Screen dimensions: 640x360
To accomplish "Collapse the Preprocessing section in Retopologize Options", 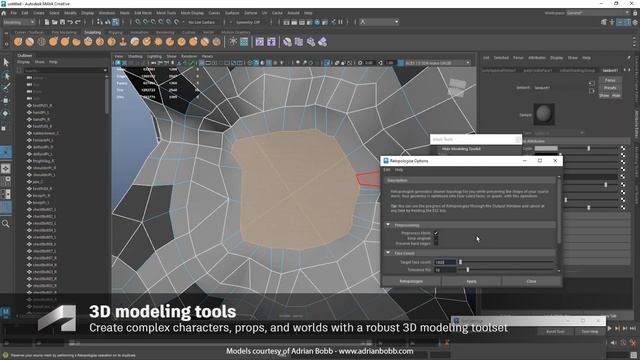I will (388, 225).
